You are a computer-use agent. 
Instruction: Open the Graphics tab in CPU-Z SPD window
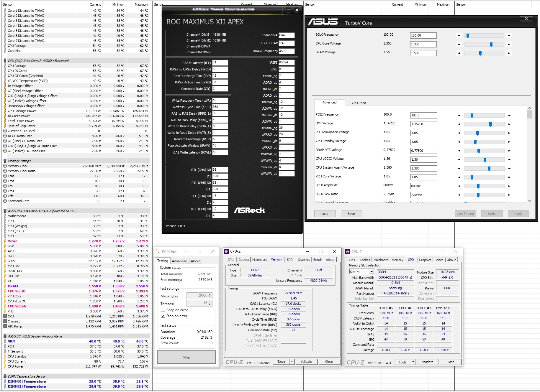click(x=425, y=260)
